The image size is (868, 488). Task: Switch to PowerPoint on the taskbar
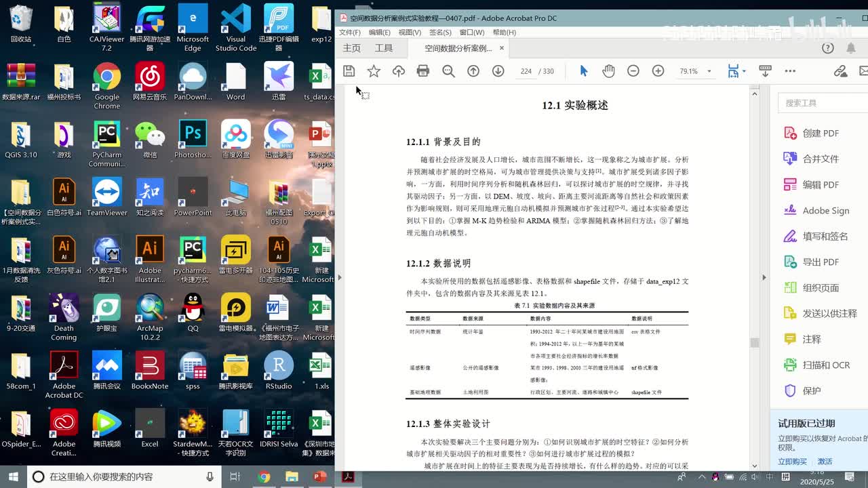(x=320, y=476)
